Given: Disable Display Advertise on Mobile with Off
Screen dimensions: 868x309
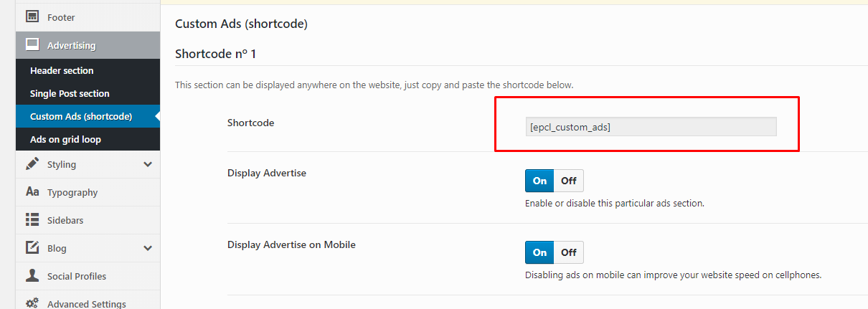Looking at the screenshot, I should [x=569, y=252].
